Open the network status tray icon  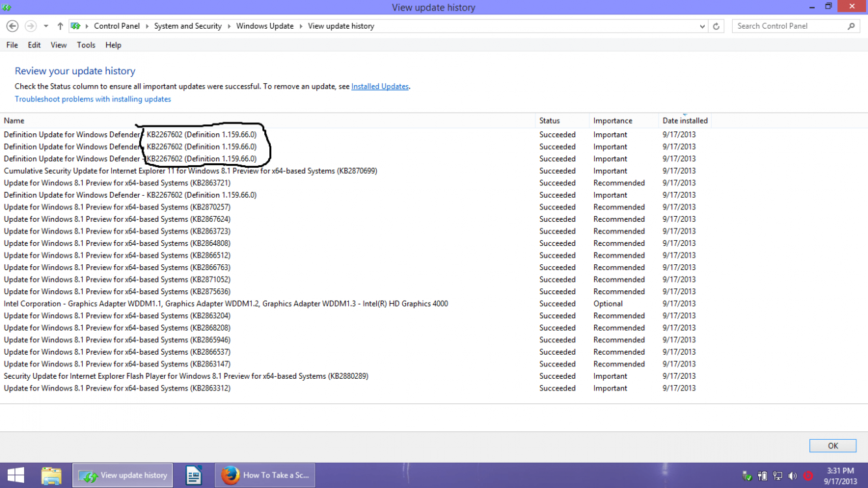(778, 476)
